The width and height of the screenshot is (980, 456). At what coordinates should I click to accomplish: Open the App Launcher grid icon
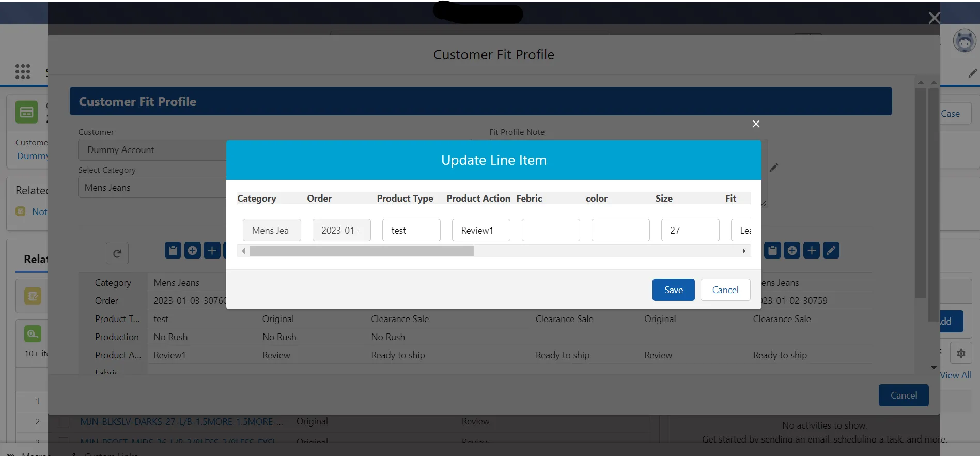coord(23,71)
